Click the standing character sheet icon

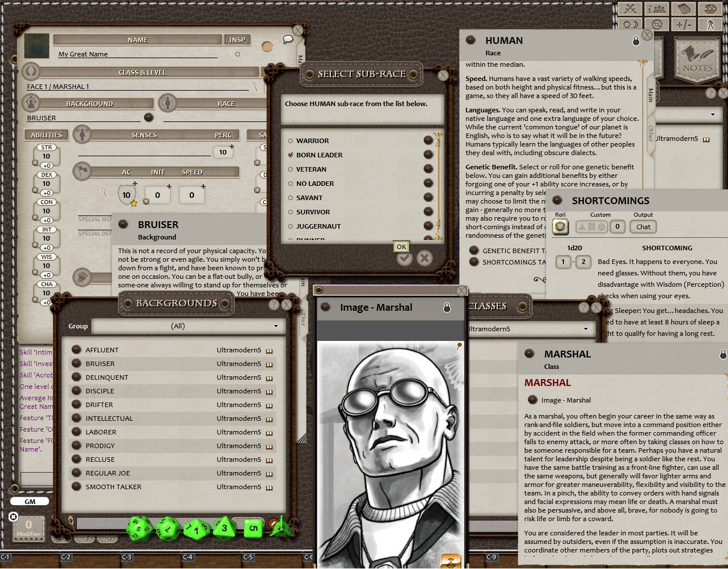pos(710,24)
